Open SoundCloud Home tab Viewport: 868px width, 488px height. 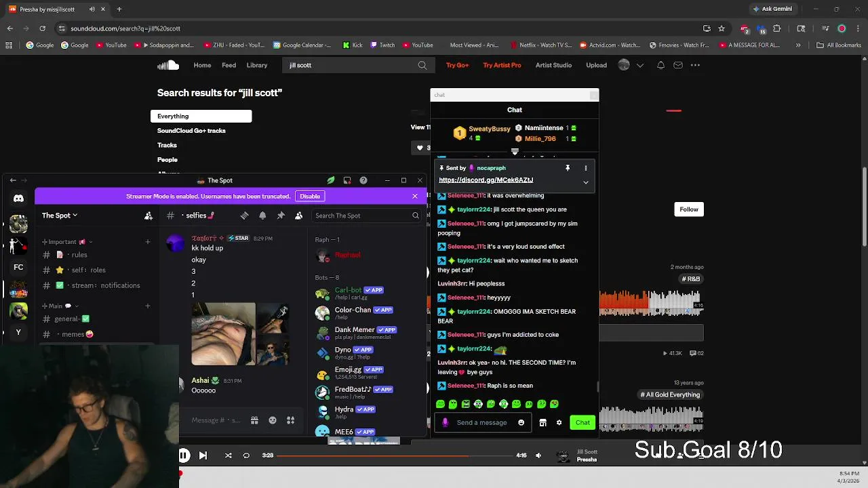[202, 65]
